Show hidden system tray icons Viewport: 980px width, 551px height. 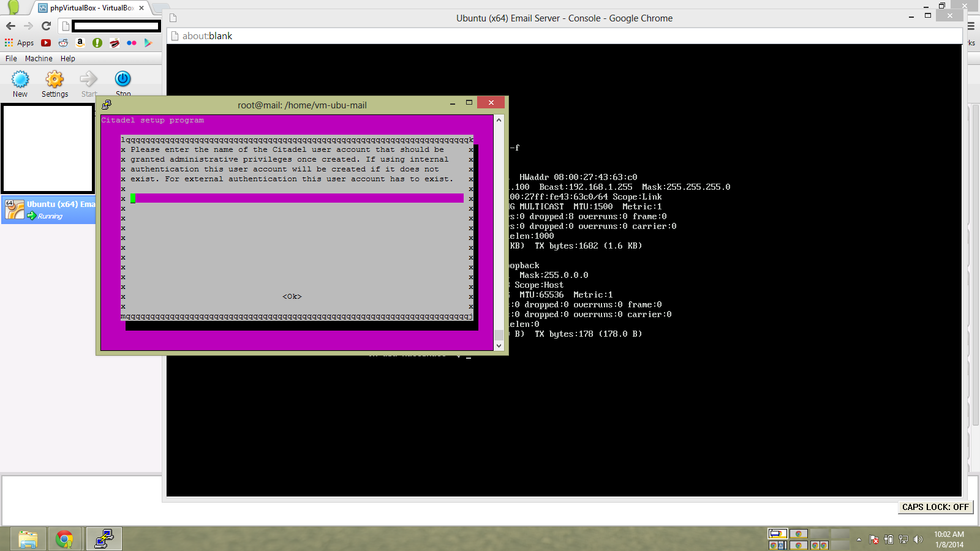[859, 539]
